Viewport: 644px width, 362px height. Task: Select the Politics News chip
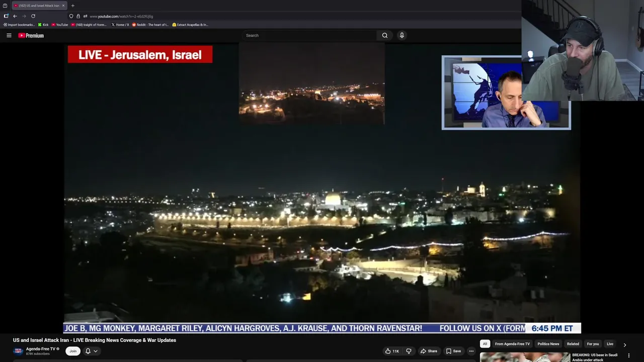click(x=548, y=344)
